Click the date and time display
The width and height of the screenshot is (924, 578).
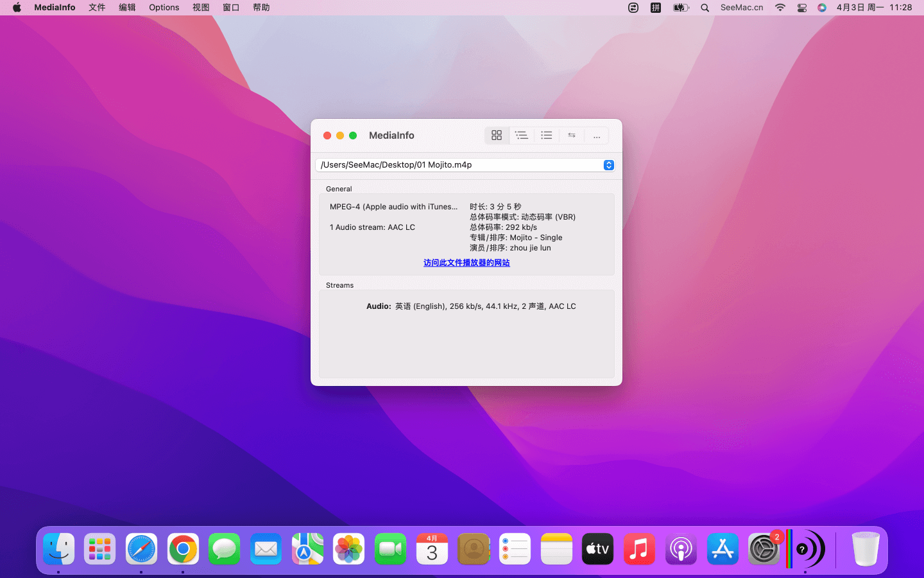coord(874,8)
